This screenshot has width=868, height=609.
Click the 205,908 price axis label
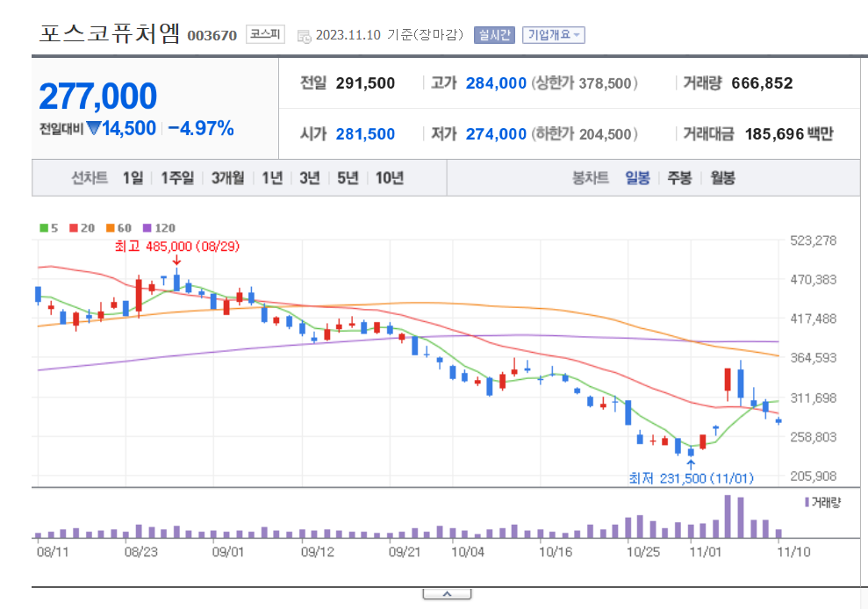814,476
